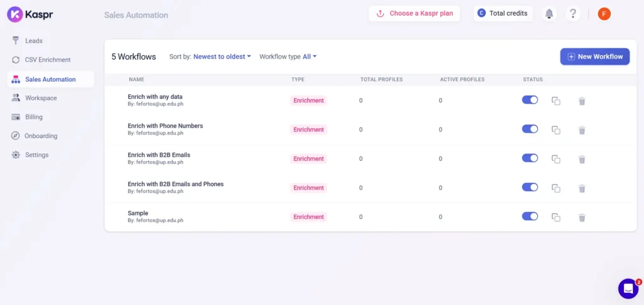Click NAME column header
The width and height of the screenshot is (644, 305).
(136, 80)
